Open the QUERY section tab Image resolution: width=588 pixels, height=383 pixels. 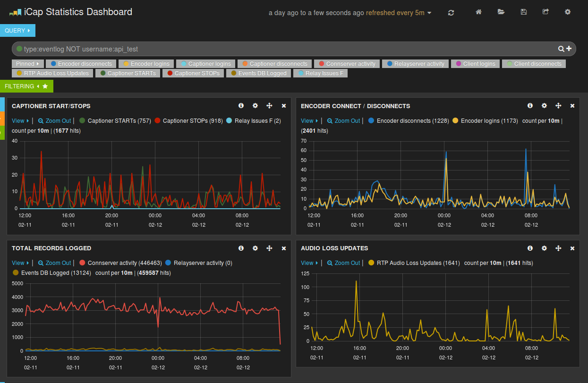point(17,30)
